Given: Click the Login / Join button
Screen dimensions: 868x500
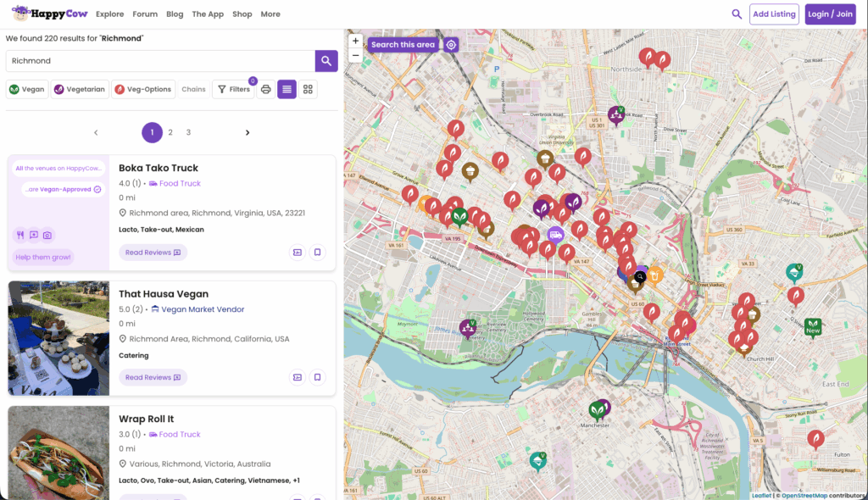Looking at the screenshot, I should 830,14.
